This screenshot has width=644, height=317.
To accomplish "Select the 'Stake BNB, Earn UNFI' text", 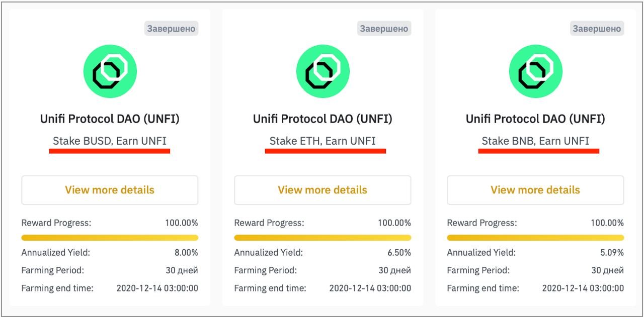I will [x=535, y=141].
